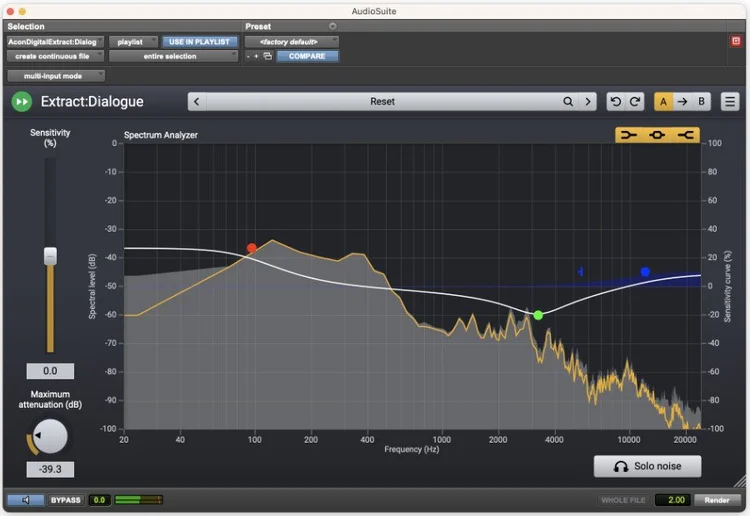This screenshot has height=516, width=750.
Task: Toggle WHOLE FILE option
Action: coord(623,500)
